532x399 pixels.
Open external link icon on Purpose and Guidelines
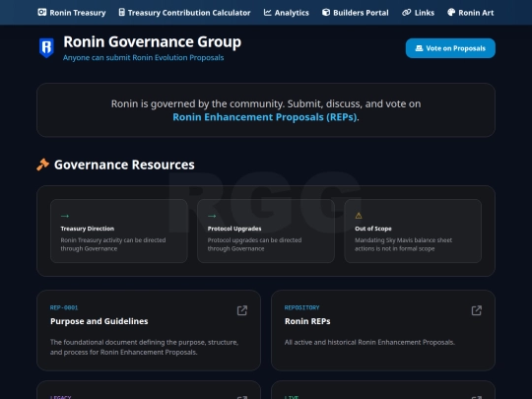[x=242, y=310]
